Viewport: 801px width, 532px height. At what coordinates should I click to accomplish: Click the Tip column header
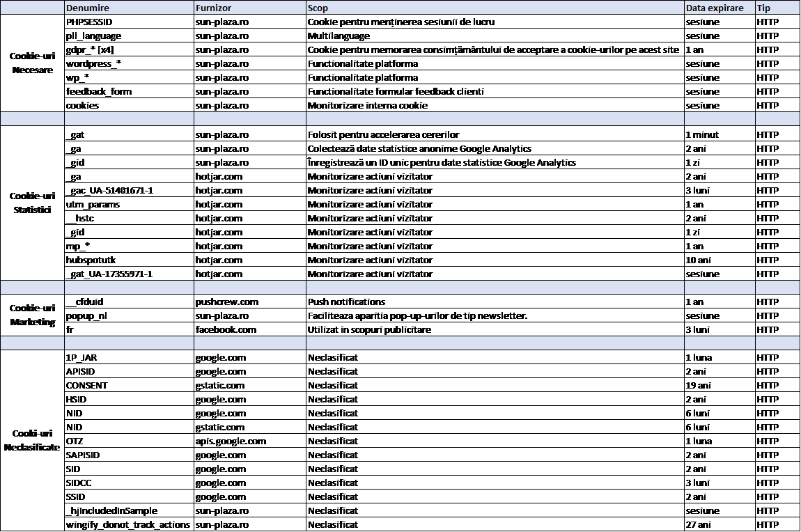tap(777, 8)
